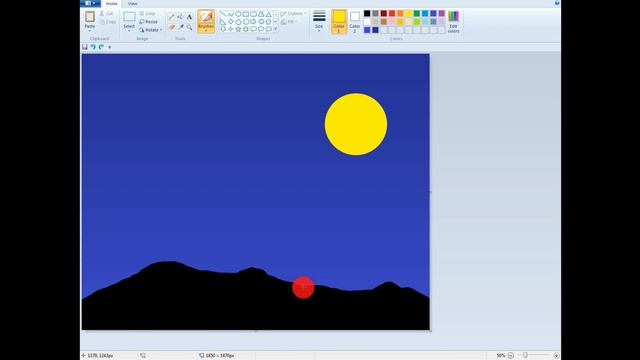Screen dimensions: 640x360
Task: Pick the green color swatch
Action: coord(417,13)
